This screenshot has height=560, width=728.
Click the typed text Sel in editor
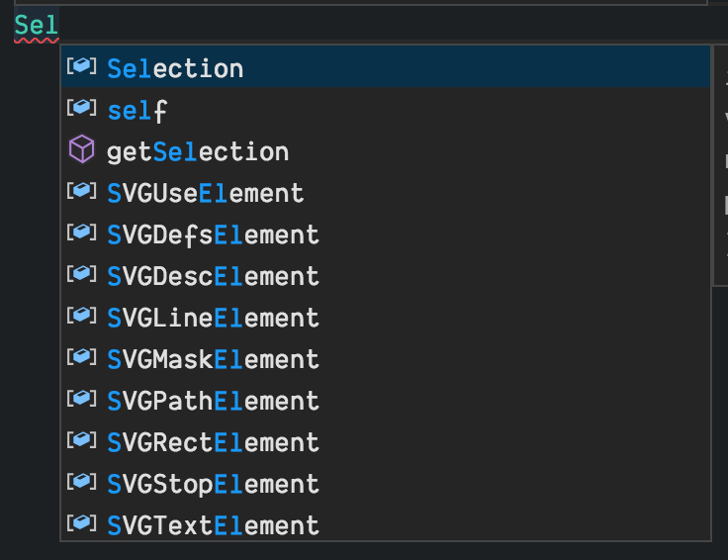click(37, 23)
